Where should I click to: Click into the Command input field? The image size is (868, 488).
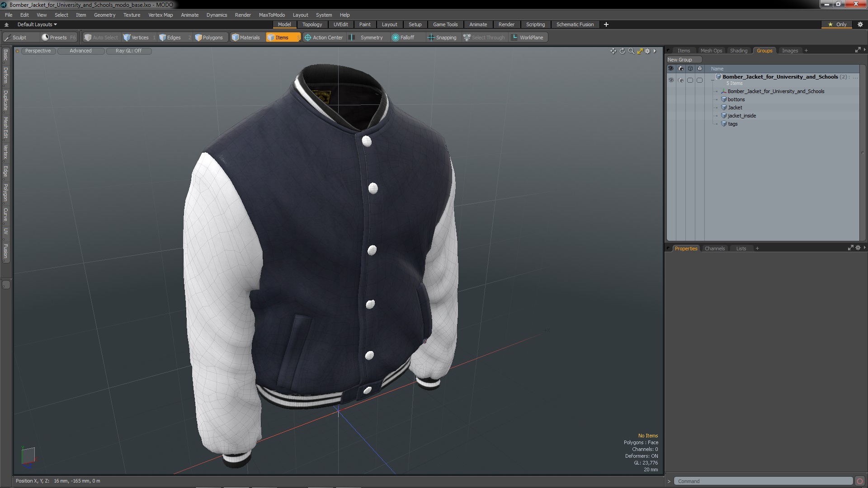click(x=763, y=481)
